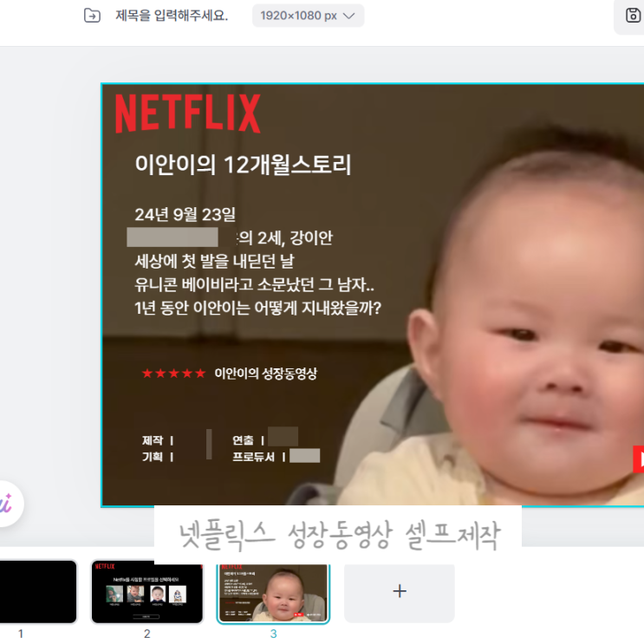Select page 1 thumbnail
Image resolution: width=644 pixels, height=644 pixels.
[x=38, y=592]
